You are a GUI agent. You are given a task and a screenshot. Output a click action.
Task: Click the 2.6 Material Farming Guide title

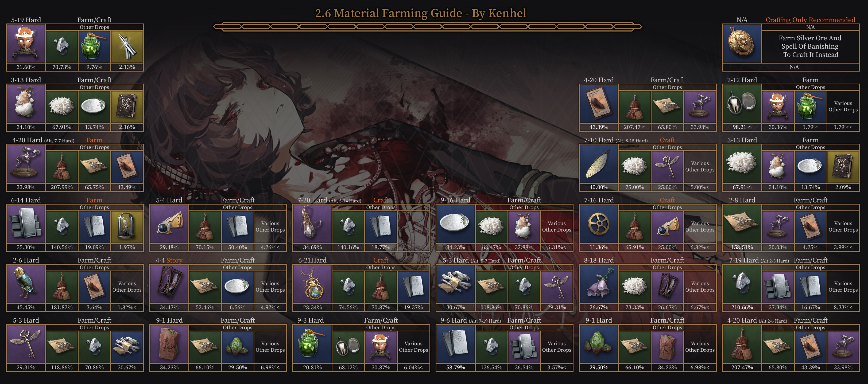tap(420, 13)
